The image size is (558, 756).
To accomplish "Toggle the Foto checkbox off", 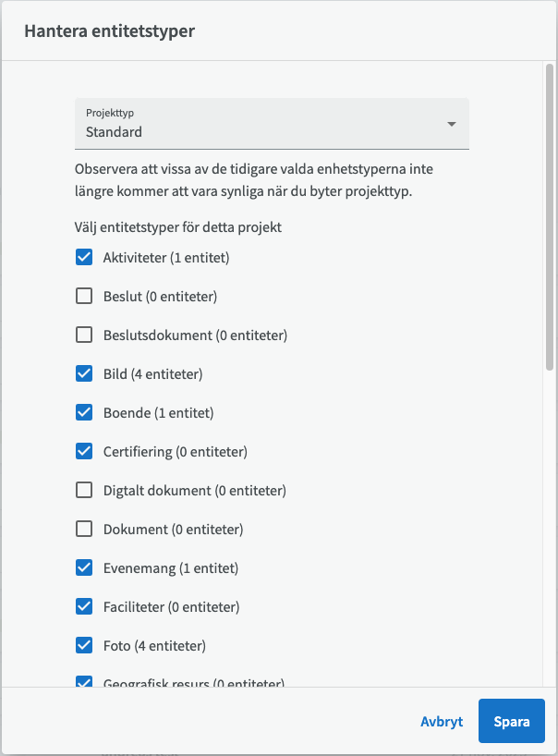I will coord(84,645).
